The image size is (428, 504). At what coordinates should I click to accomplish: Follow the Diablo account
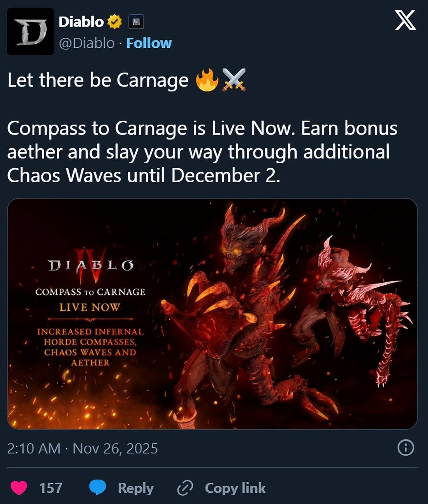coord(149,43)
